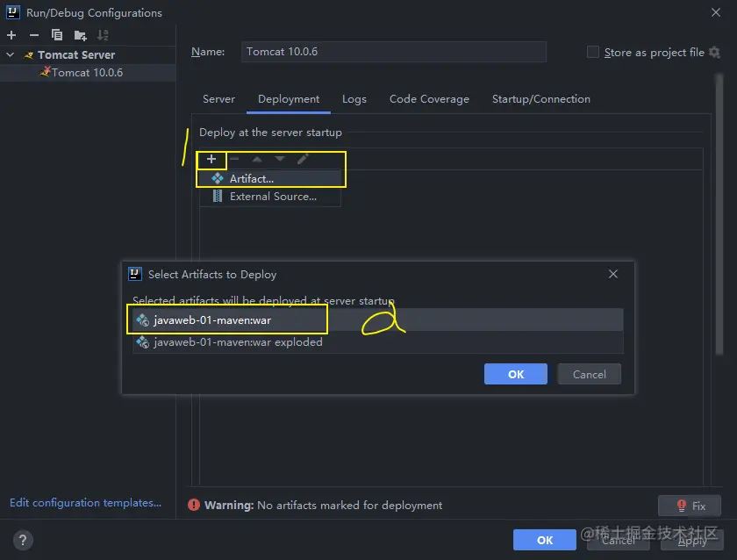Switch to the Logs tab

coord(354,99)
